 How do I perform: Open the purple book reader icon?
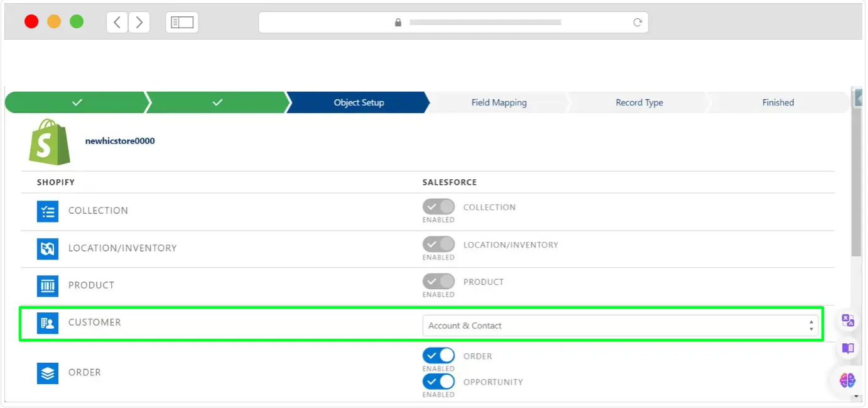[x=848, y=348]
